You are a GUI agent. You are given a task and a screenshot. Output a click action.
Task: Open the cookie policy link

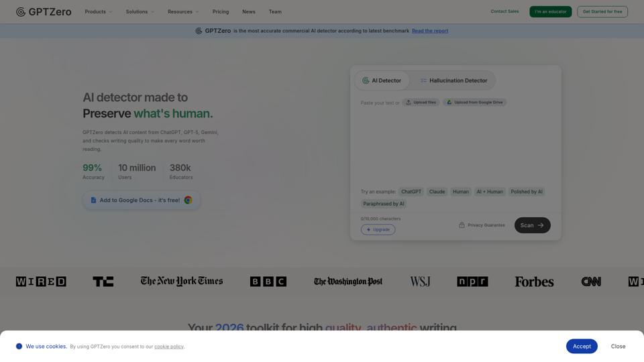coord(169,347)
